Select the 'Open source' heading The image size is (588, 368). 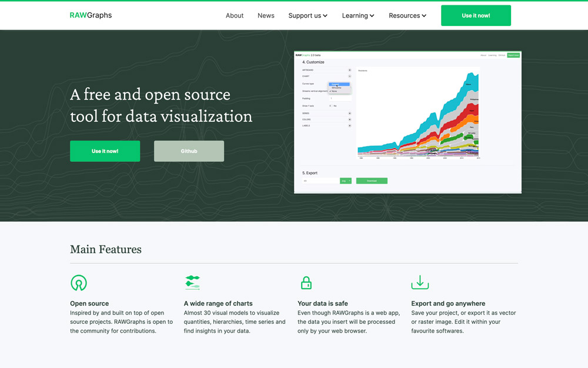pos(89,303)
